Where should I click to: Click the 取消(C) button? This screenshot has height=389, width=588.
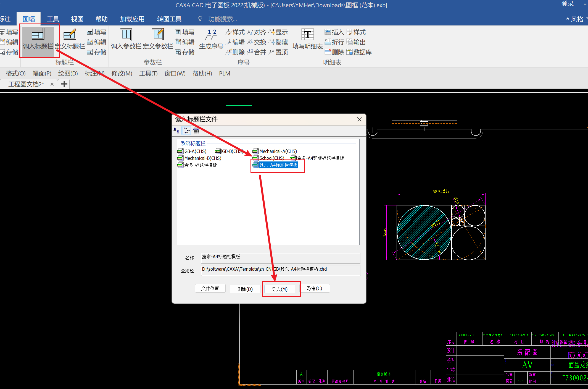click(315, 288)
